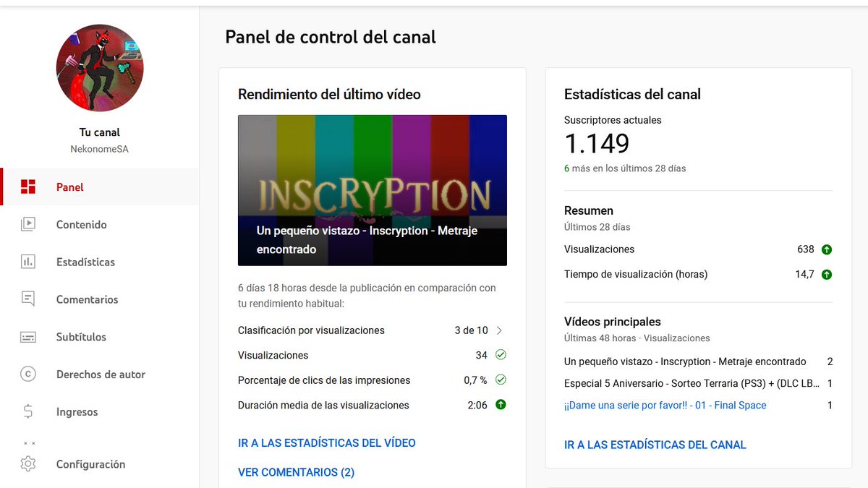Click the green up arrow beside Duración media
Screen dimensions: 868x488
[500, 405]
